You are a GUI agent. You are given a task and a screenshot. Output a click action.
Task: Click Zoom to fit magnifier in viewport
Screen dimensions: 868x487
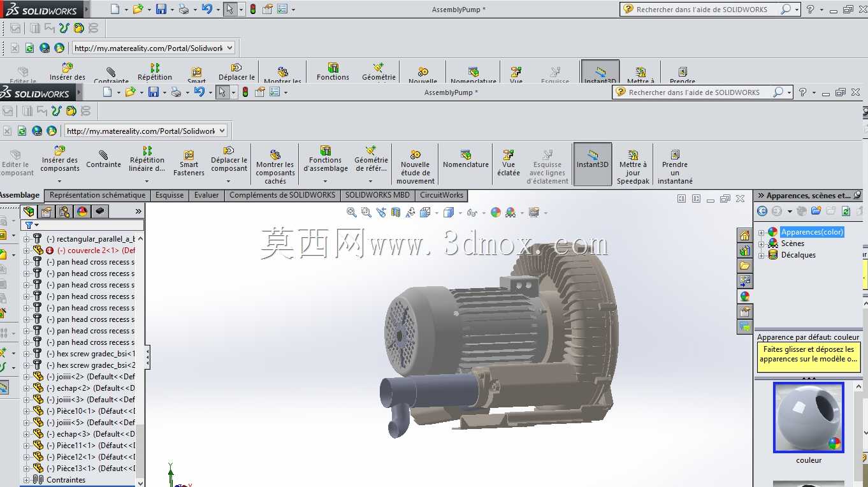[x=351, y=212]
